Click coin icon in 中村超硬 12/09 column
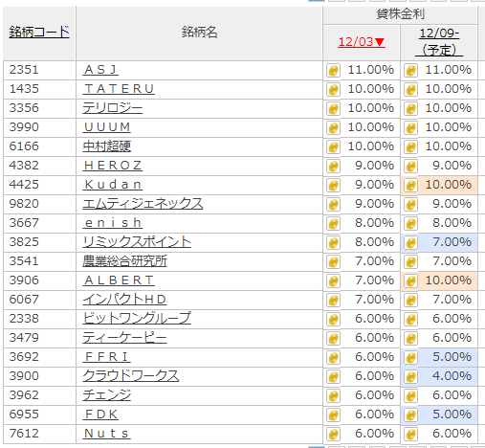 pyautogui.click(x=410, y=147)
